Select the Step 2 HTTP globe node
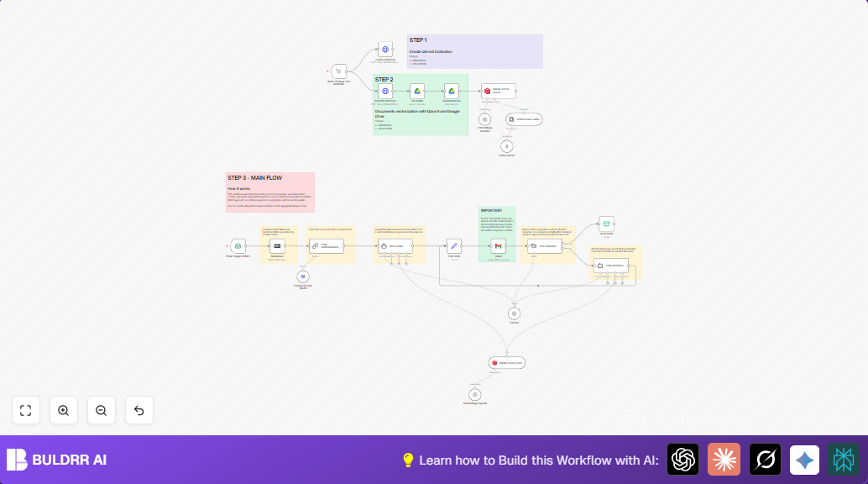This screenshot has width=868, height=484. pos(385,91)
